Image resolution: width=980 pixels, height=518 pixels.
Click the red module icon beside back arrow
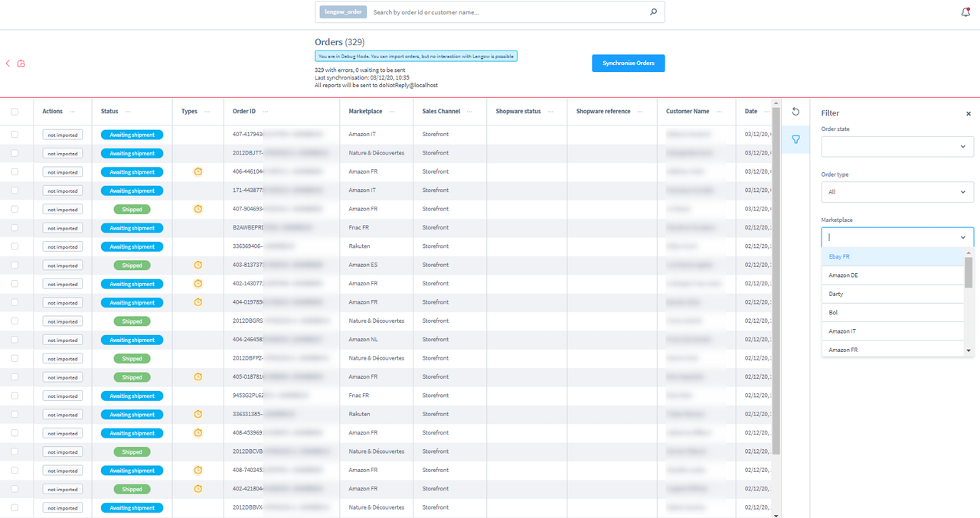pyautogui.click(x=21, y=64)
